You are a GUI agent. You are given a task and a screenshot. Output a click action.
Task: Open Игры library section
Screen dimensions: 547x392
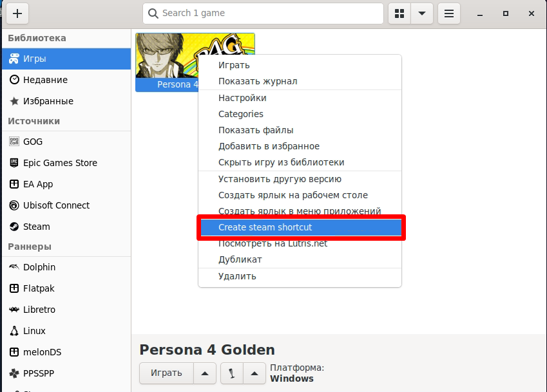click(66, 59)
